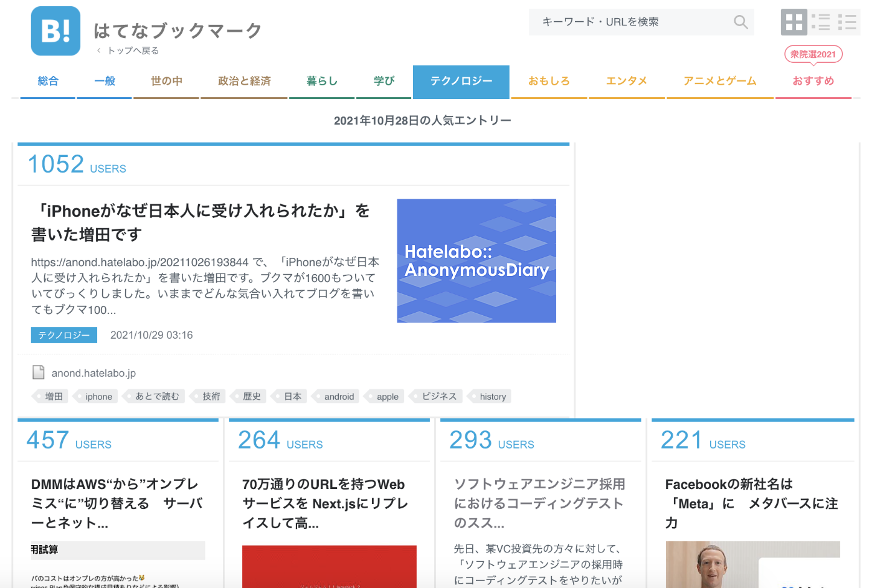Open the おもしろ category tab
This screenshot has width=872, height=588.
pos(549,82)
